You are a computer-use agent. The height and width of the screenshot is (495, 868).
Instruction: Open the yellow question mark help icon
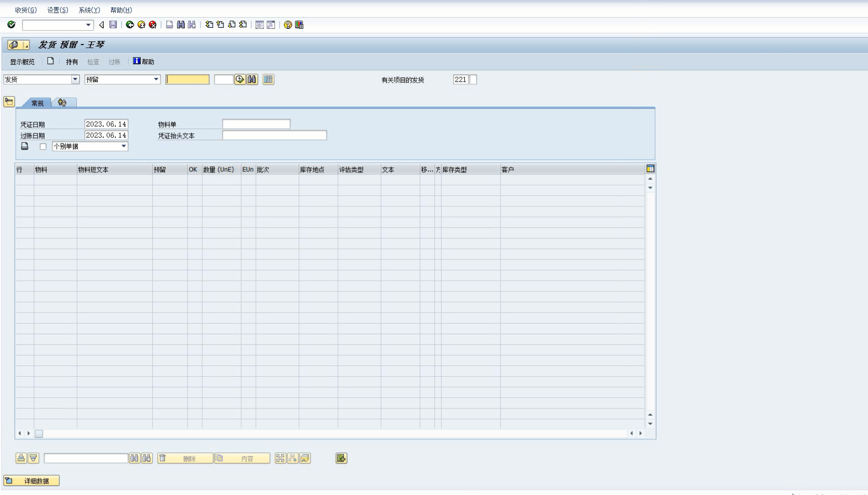(x=288, y=25)
